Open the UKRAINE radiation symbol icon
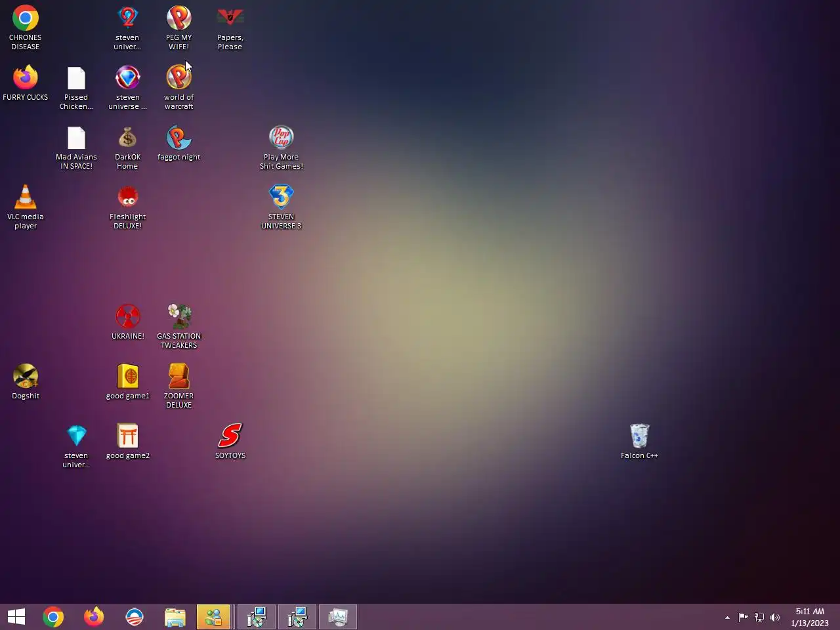Image resolution: width=840 pixels, height=630 pixels. pos(127,322)
